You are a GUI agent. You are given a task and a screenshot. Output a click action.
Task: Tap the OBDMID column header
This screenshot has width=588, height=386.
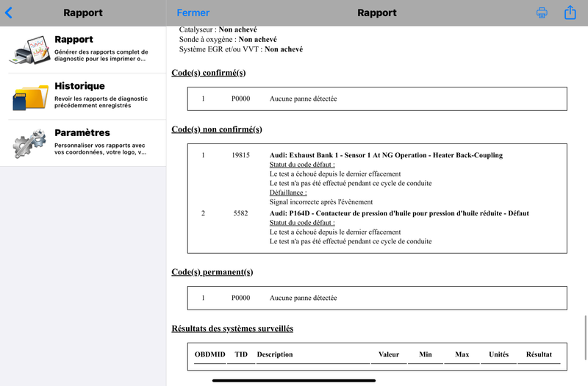point(209,354)
